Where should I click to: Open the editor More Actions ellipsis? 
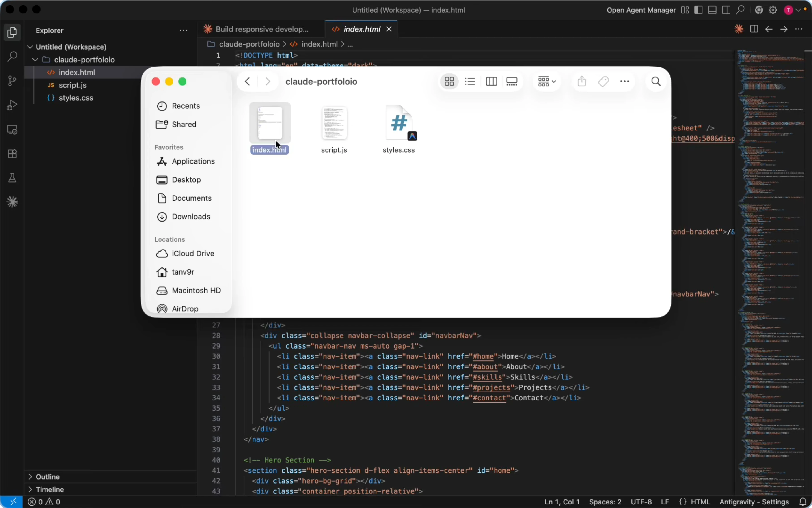[799, 29]
